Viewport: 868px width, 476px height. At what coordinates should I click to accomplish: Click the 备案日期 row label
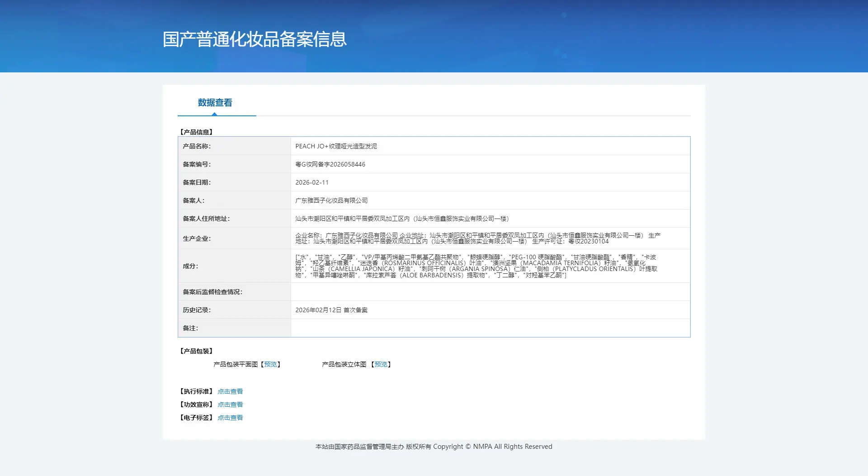[x=197, y=182]
